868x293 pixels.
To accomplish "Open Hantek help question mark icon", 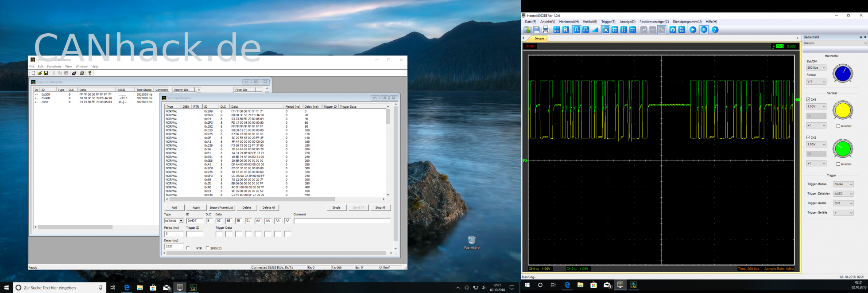I will tap(715, 30).
